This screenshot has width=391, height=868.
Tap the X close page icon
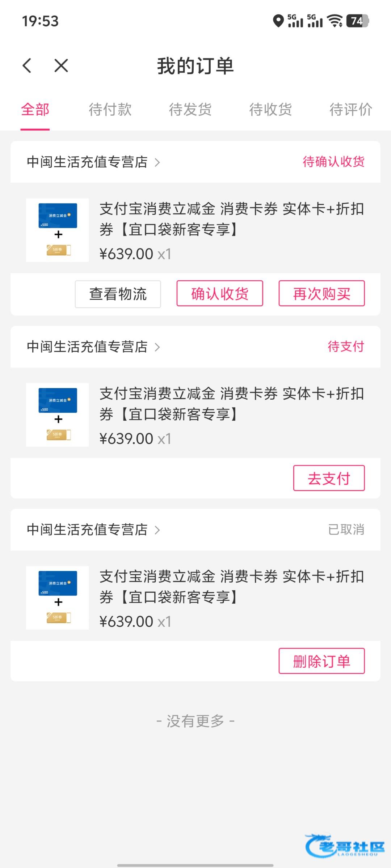pos(61,66)
